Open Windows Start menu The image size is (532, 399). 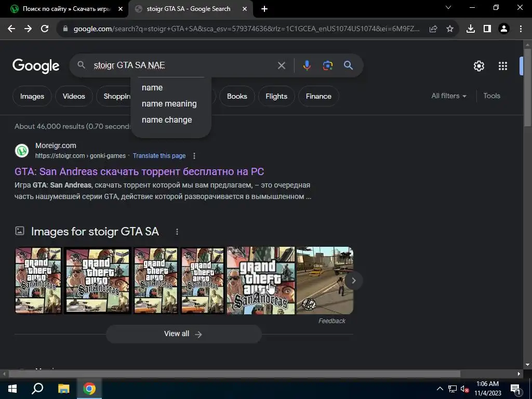(x=12, y=389)
